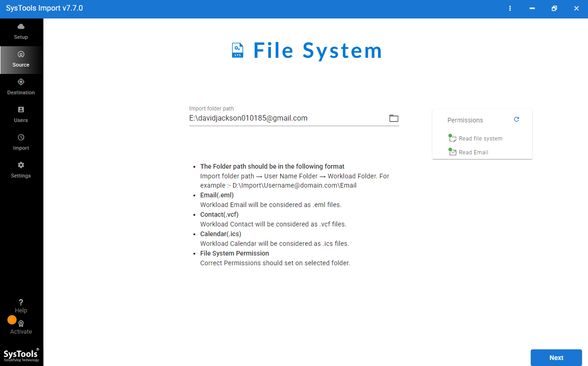Click the Source label in the sidebar
The height and width of the screenshot is (366, 588).
coord(21,65)
